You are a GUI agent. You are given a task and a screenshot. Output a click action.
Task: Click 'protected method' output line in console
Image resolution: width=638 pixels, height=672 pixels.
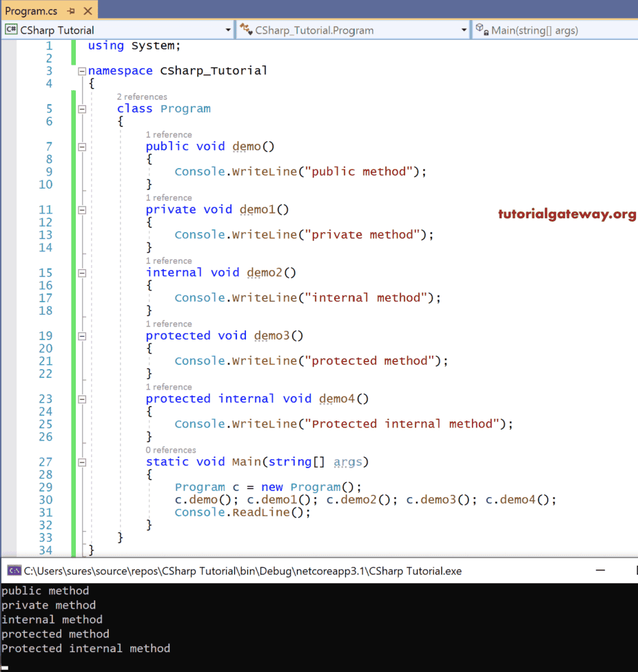(x=55, y=634)
